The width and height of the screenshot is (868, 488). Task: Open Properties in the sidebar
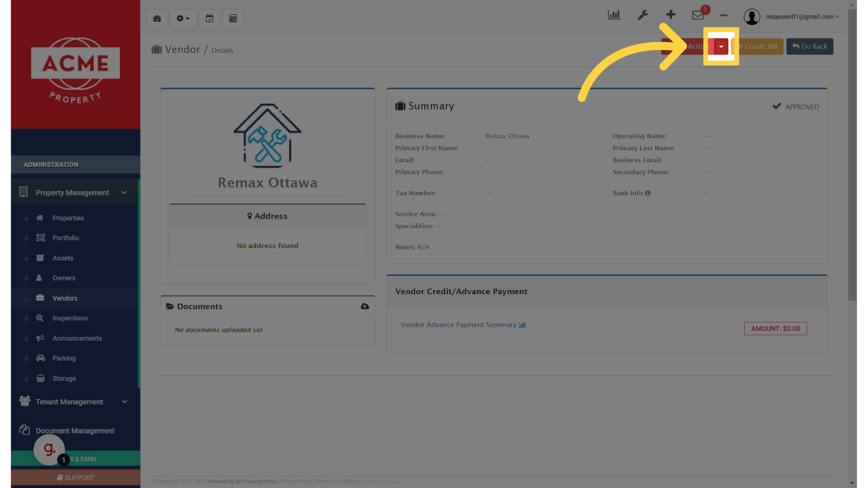(x=68, y=218)
